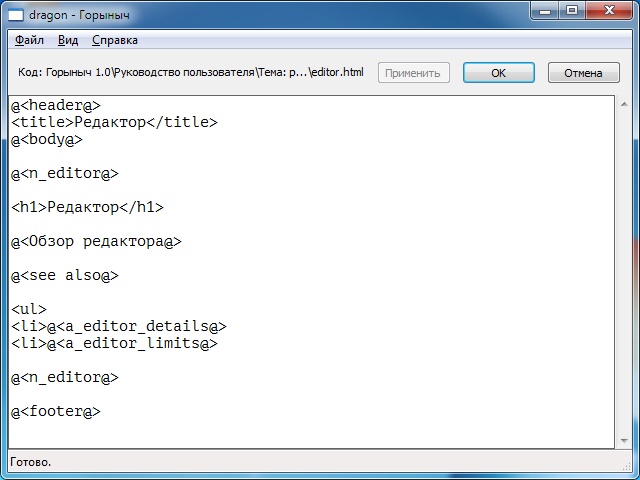Click the @<a_editor_details@> list item line

point(119,327)
